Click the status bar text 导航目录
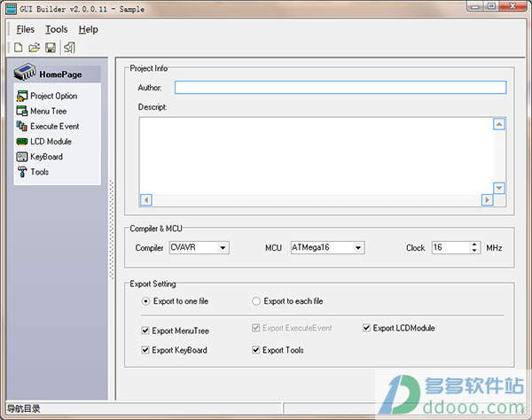The image size is (532, 420). 24,408
